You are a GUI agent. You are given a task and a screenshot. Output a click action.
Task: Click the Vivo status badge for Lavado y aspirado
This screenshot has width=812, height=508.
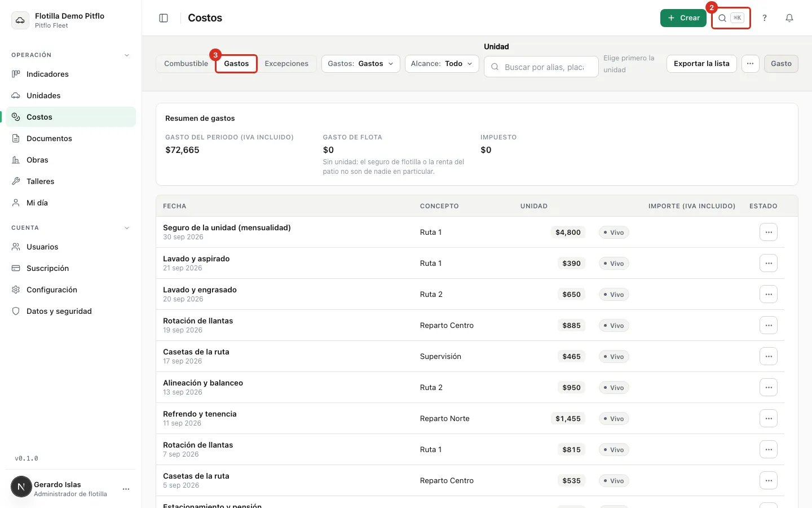[614, 264]
